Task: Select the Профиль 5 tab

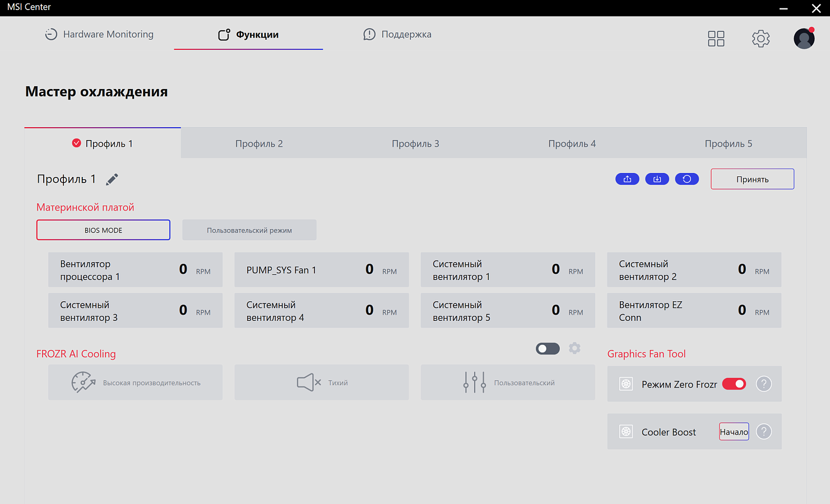Action: pos(729,143)
